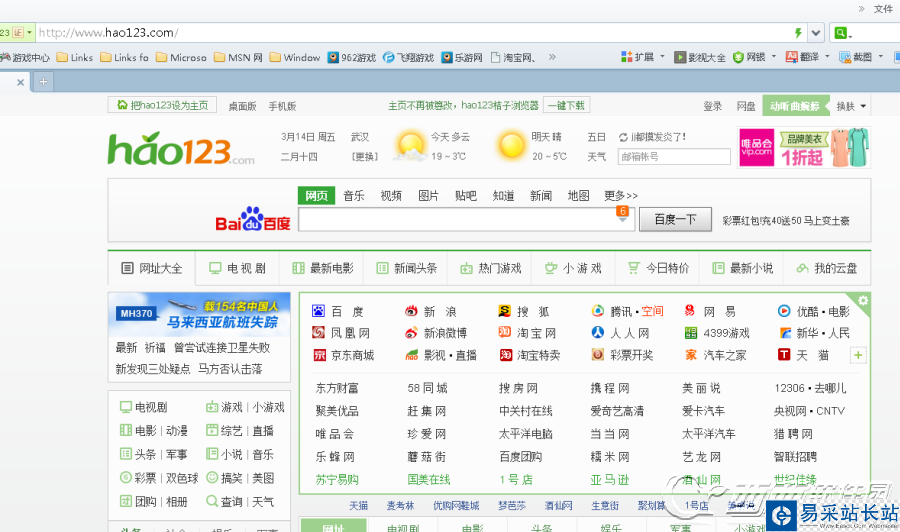Image resolution: width=900 pixels, height=532 pixels.
Task: Click the 电视剧 sidebar category icon
Action: (x=126, y=407)
